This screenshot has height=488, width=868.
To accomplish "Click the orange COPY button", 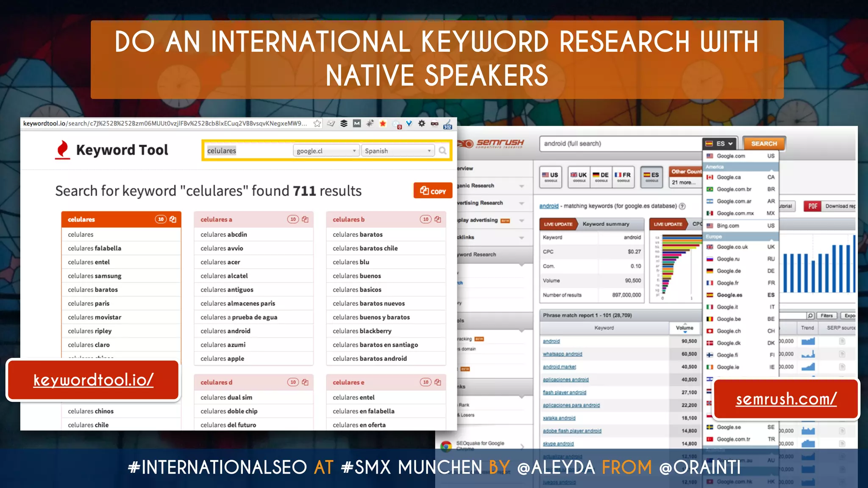I will 433,191.
